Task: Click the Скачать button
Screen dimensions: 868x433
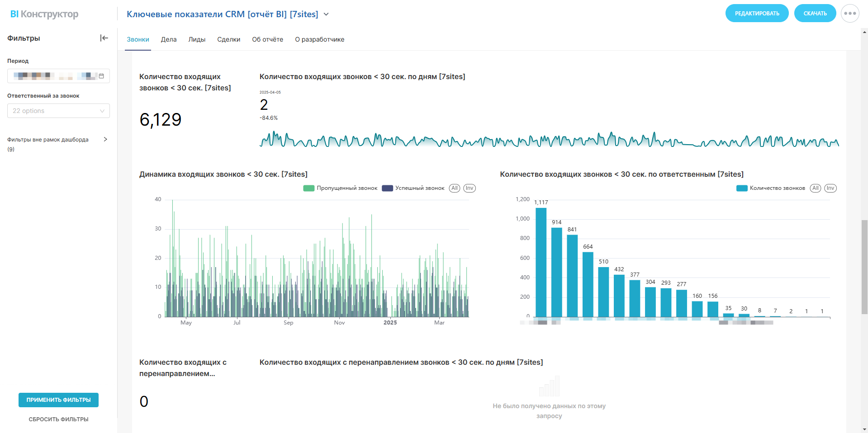Action: 815,14
